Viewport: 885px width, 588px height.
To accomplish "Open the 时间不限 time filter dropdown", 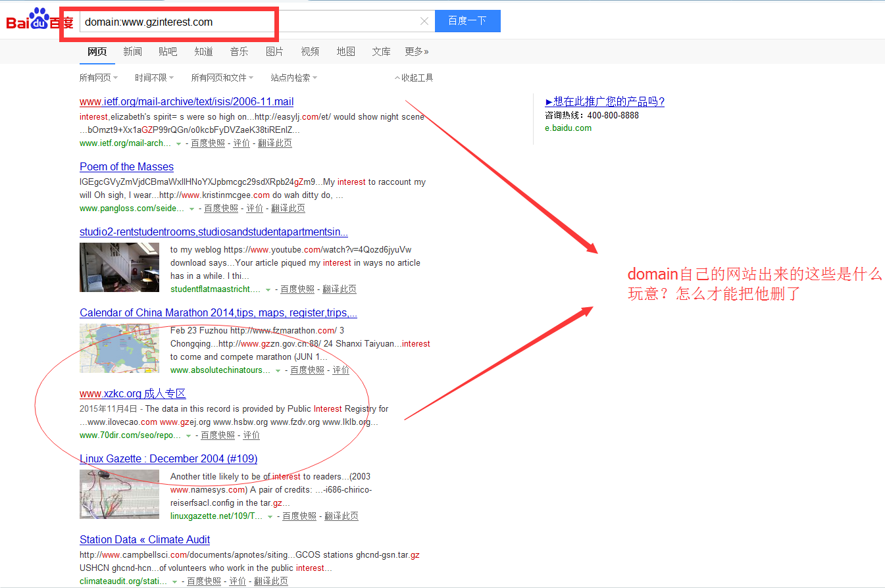I will (x=154, y=78).
